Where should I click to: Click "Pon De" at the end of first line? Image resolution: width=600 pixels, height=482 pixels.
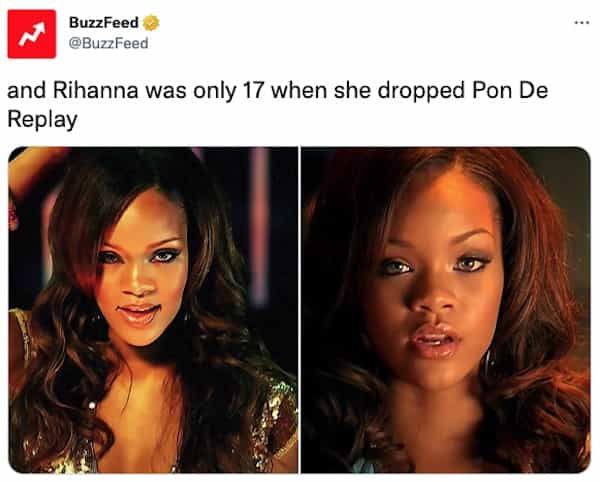click(510, 91)
